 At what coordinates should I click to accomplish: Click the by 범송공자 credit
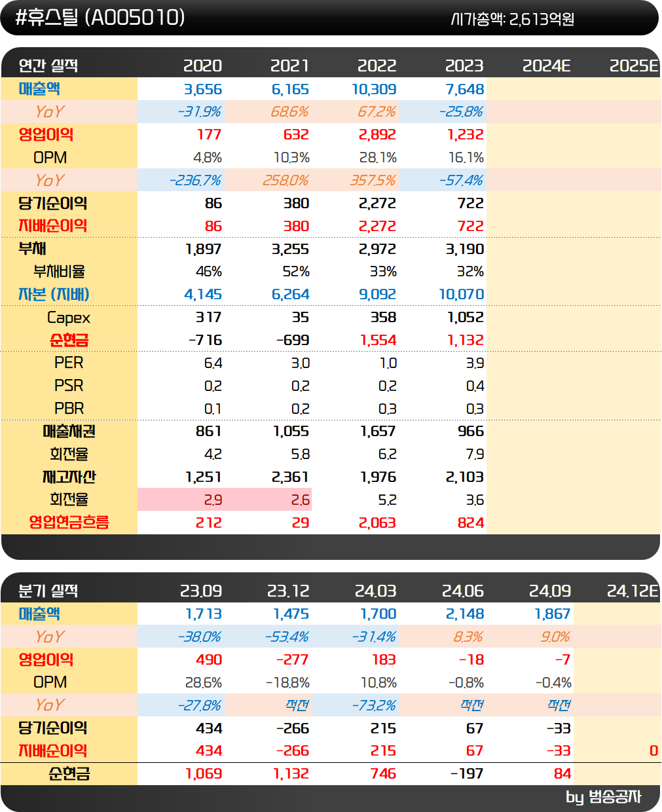pyautogui.click(x=604, y=797)
